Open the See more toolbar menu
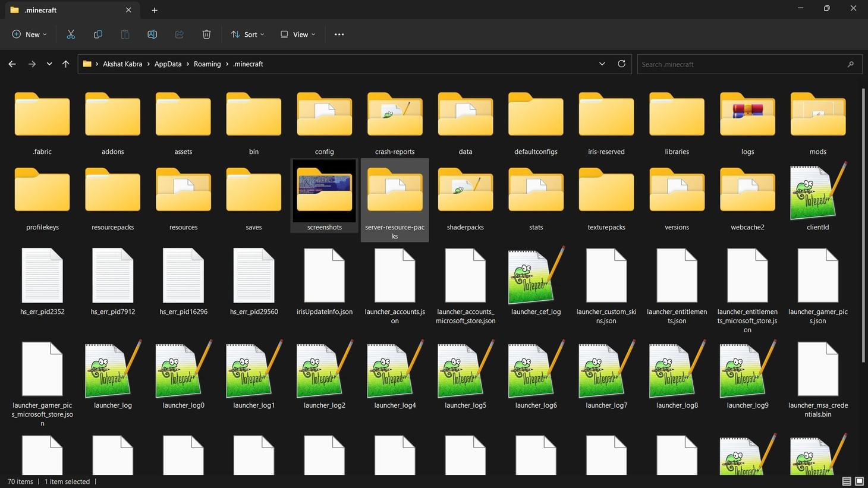The width and height of the screenshot is (868, 488). coord(339,34)
